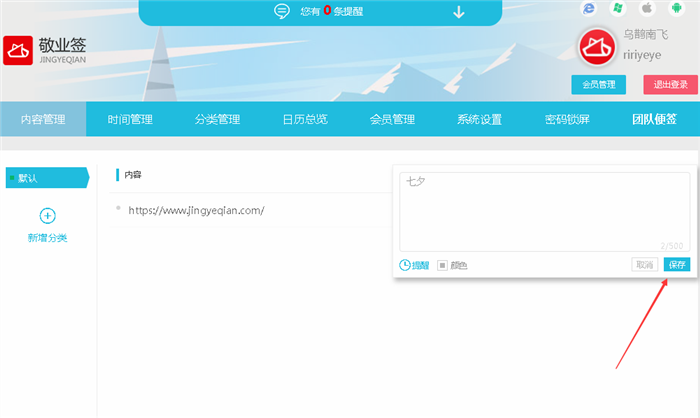Click the clock reminder icon
Image resolution: width=700 pixels, height=418 pixels.
404,265
